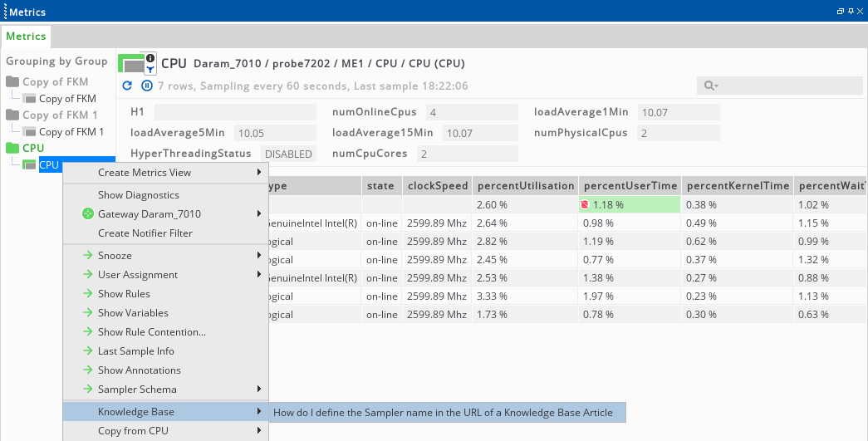Open the search filter dropdown magnifier

710,86
